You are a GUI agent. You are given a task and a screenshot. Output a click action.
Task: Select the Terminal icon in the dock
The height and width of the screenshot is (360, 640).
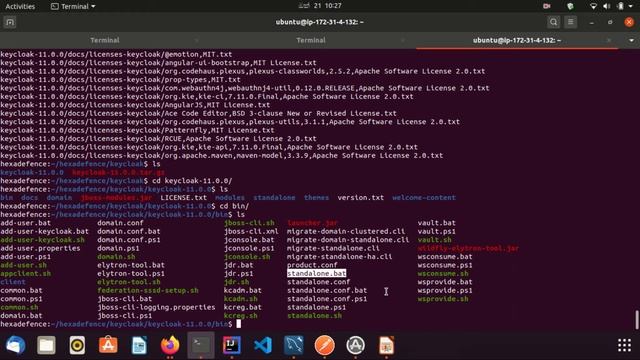(x=201, y=345)
